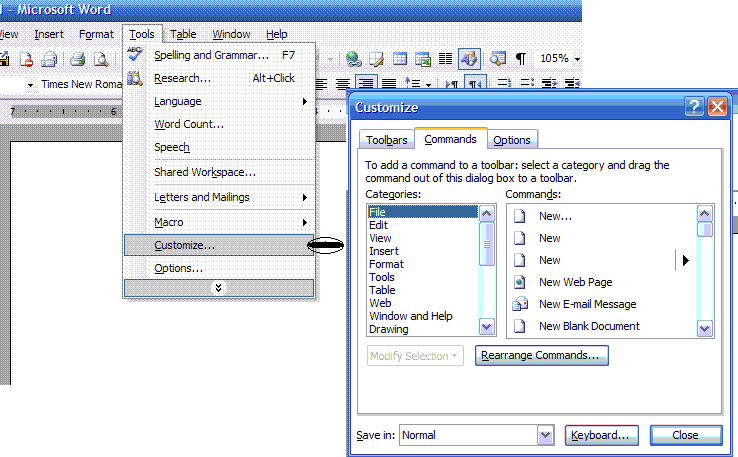The height and width of the screenshot is (457, 738).
Task: Expand Letters and Mailings submenu
Action: 219,197
